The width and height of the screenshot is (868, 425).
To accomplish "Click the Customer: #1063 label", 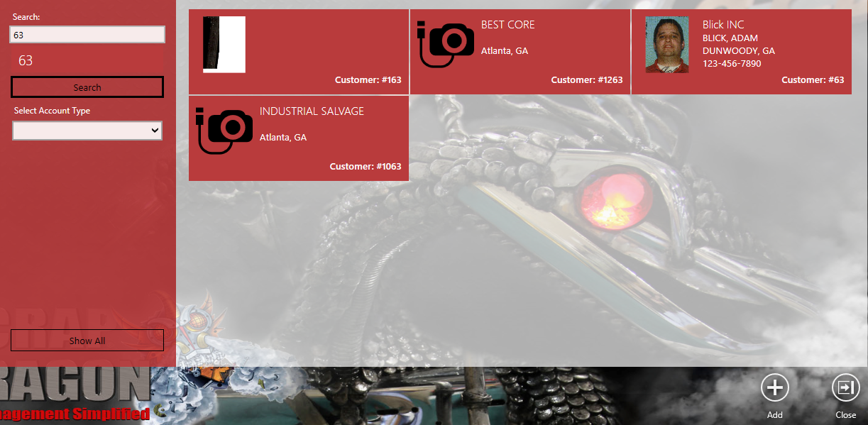I will click(366, 167).
